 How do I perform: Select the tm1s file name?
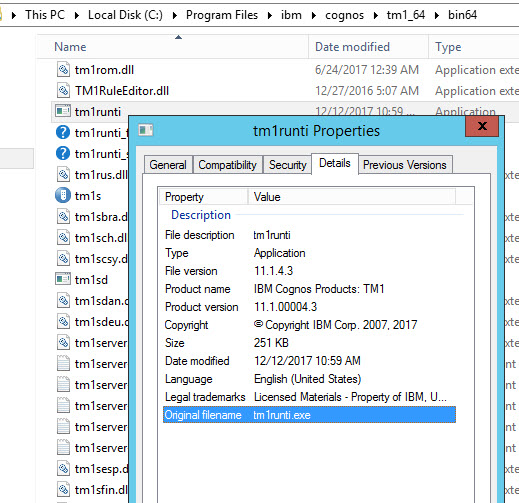[x=88, y=196]
